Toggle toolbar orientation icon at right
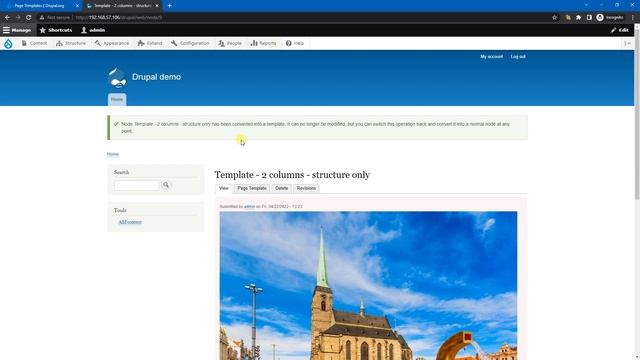Viewport: 640px width, 360px height. [628, 43]
